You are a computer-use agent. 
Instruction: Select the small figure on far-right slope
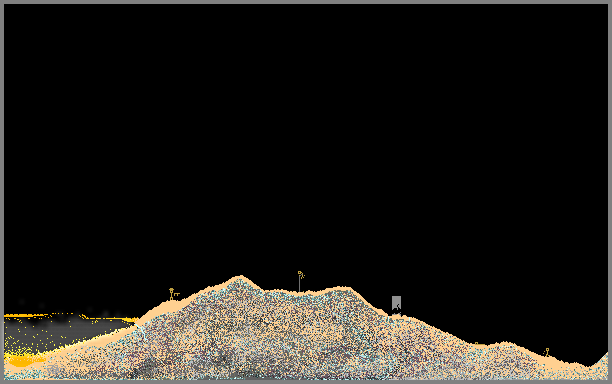pos(547,352)
